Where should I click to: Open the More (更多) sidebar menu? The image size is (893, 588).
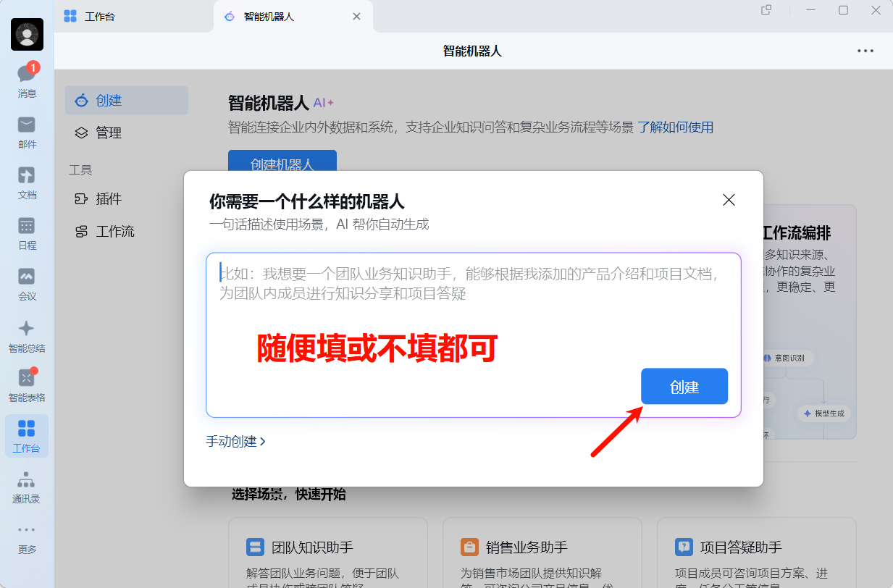(27, 538)
